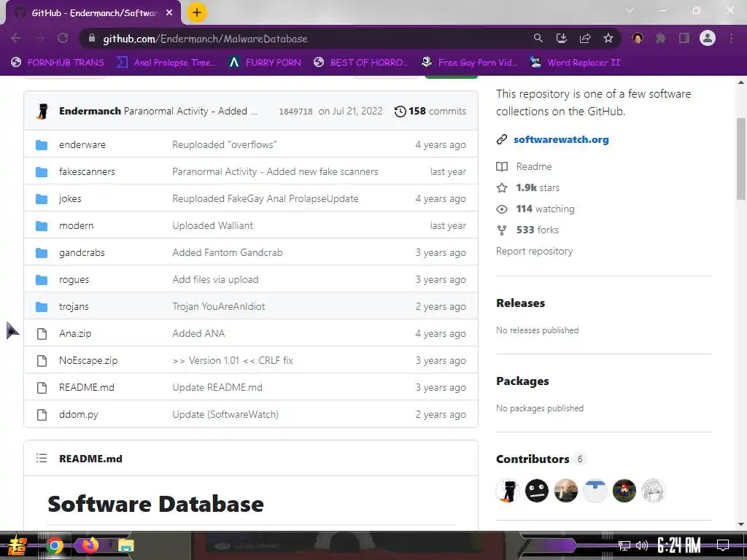Open the trojans folder
Image resolution: width=747 pixels, height=560 pixels.
point(74,306)
